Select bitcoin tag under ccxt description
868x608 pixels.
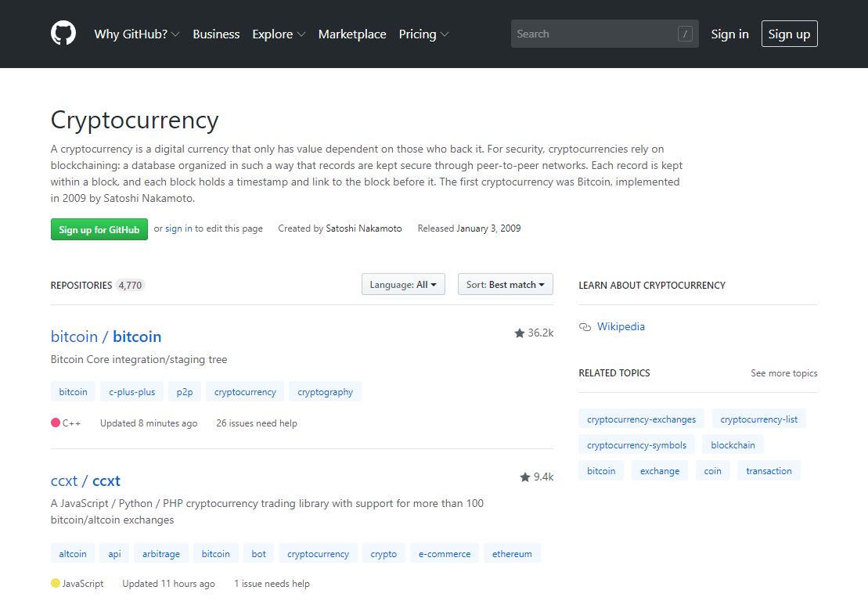click(x=215, y=553)
